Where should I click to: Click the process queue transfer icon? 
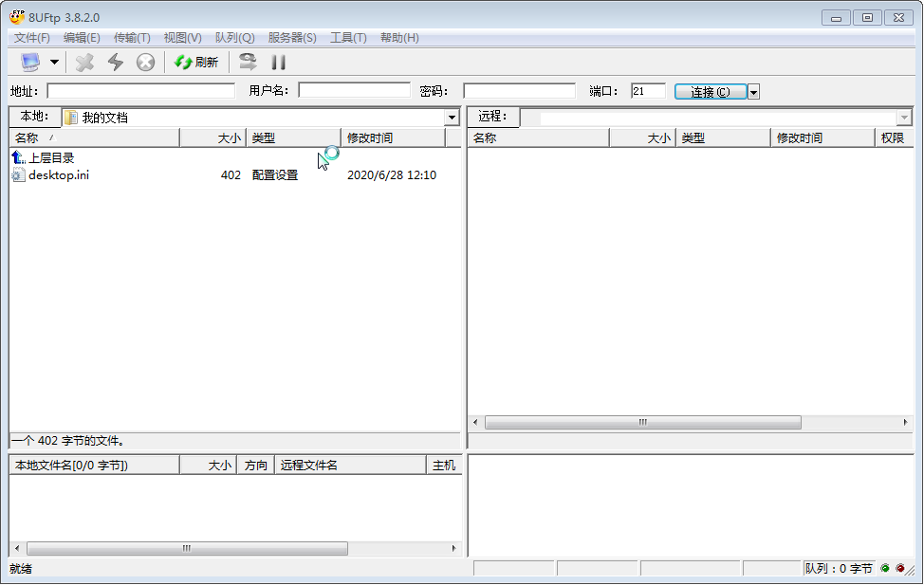pyautogui.click(x=248, y=63)
